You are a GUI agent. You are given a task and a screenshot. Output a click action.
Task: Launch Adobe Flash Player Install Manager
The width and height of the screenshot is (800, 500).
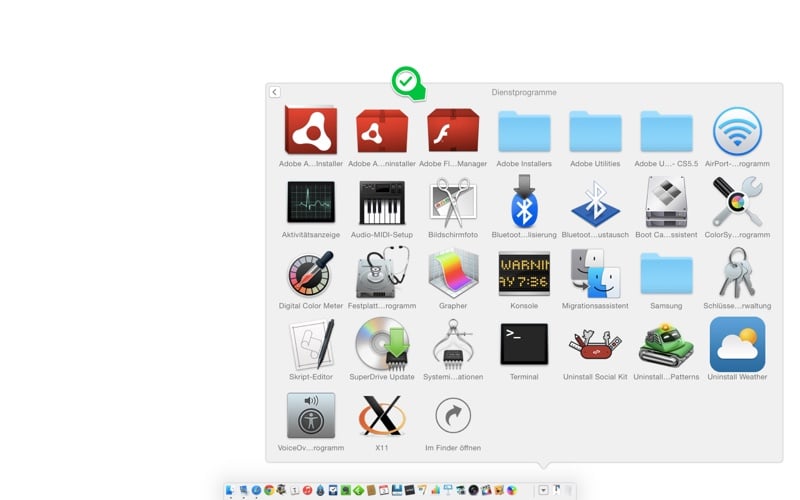coord(453,131)
